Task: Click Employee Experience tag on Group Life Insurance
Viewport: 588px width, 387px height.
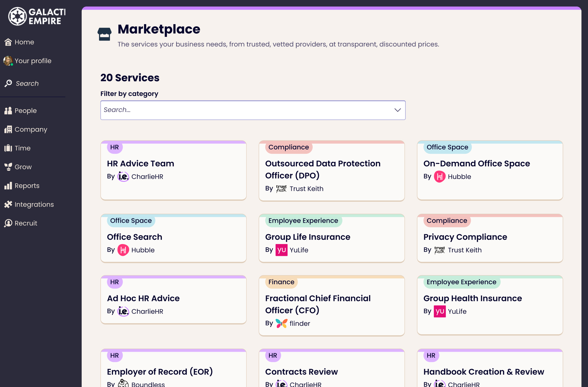Action: [x=303, y=221]
